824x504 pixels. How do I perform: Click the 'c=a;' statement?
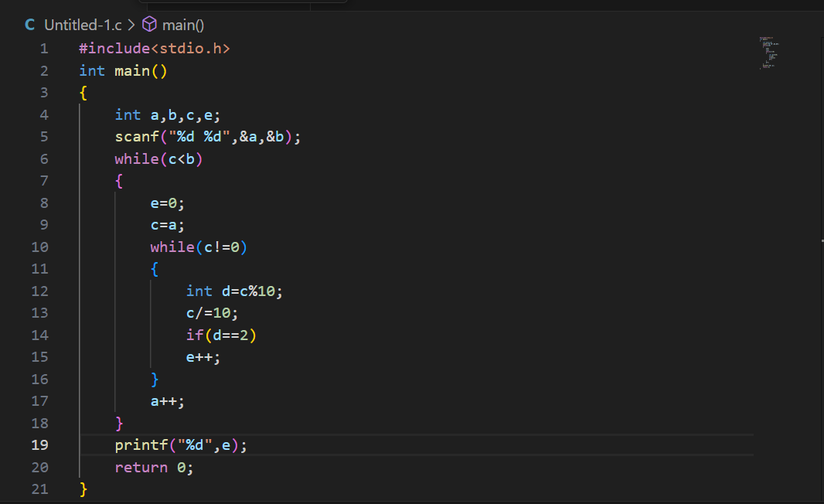tap(168, 225)
